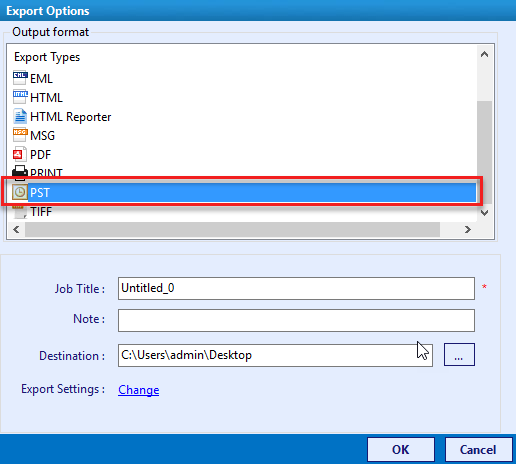The width and height of the screenshot is (516, 464).
Task: Click scroll down arrow of export list
Action: pos(484,212)
